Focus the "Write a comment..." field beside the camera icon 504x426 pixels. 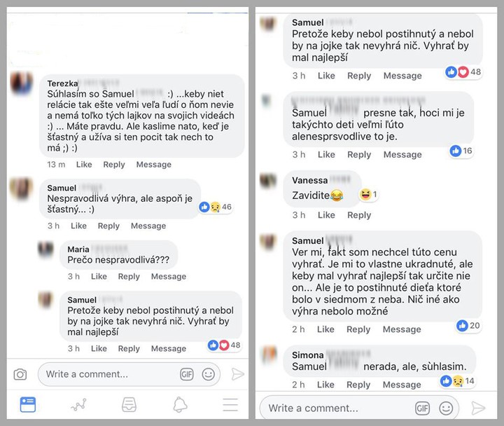[108, 374]
